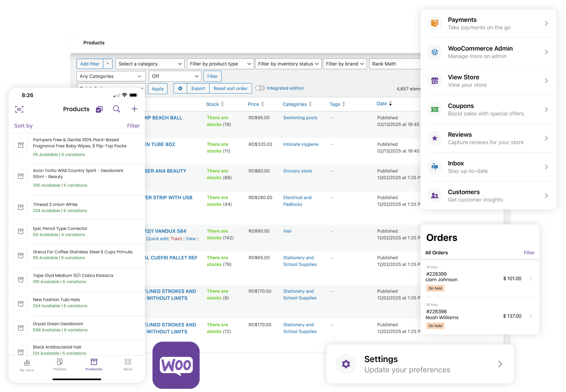The height and width of the screenshot is (392, 566).
Task: Open the Reviews menu entry
Action: point(489,138)
